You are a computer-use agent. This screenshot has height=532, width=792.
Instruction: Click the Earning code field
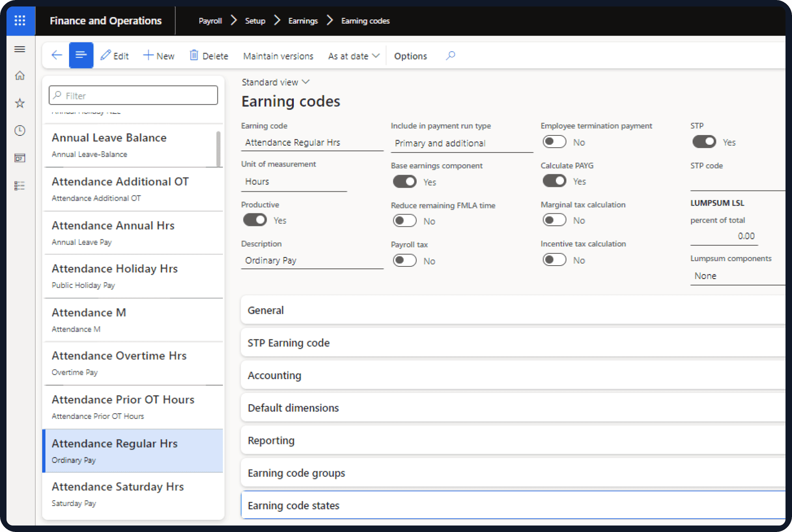coord(312,143)
